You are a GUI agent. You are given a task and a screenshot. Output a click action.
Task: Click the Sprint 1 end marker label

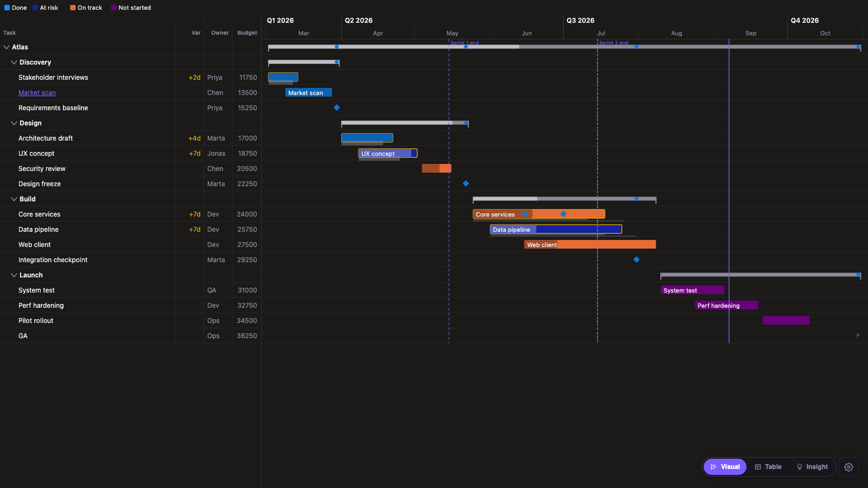(464, 43)
